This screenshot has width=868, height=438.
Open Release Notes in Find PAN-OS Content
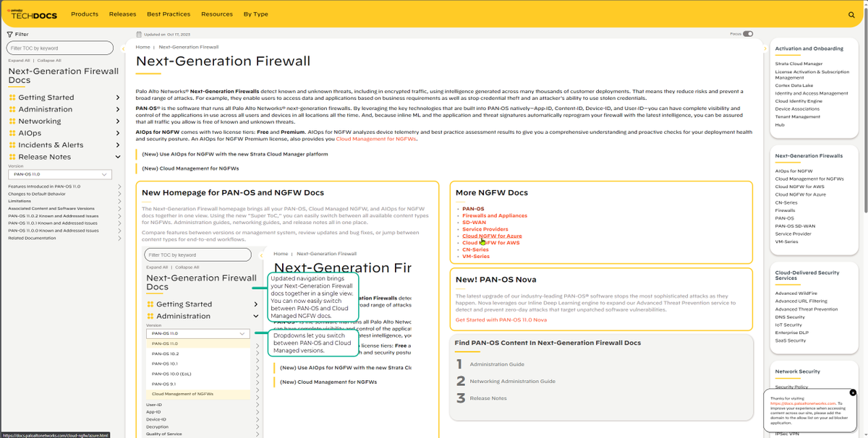click(488, 398)
